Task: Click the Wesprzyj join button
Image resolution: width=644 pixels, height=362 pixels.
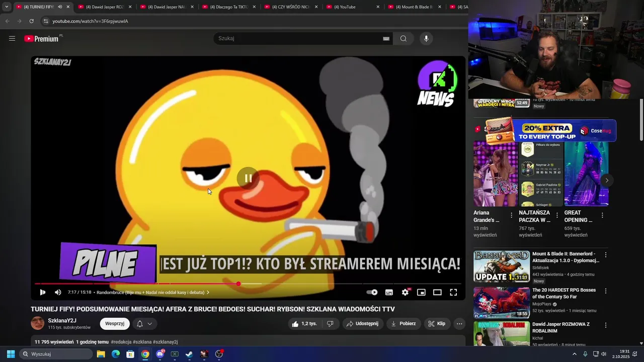Action: 115,324
